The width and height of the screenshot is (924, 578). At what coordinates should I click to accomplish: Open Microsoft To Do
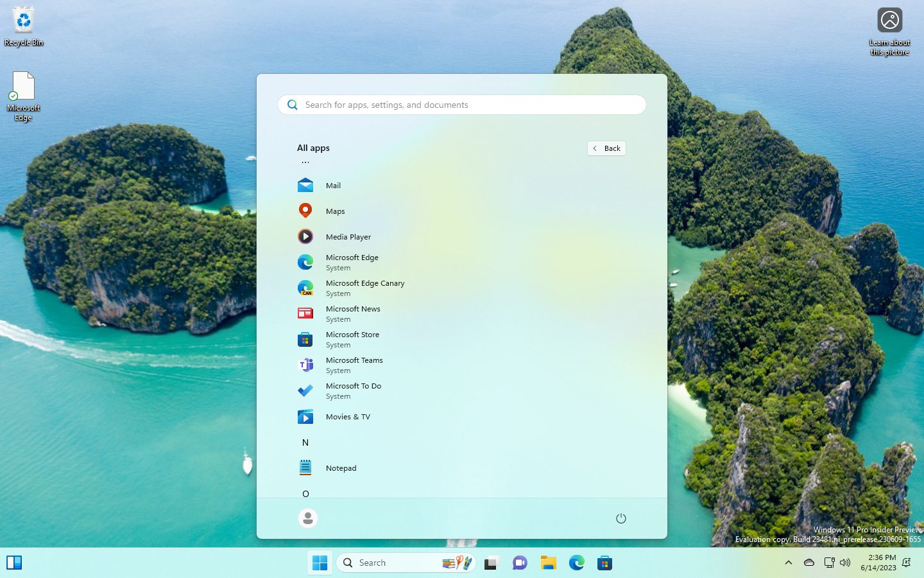(x=354, y=390)
